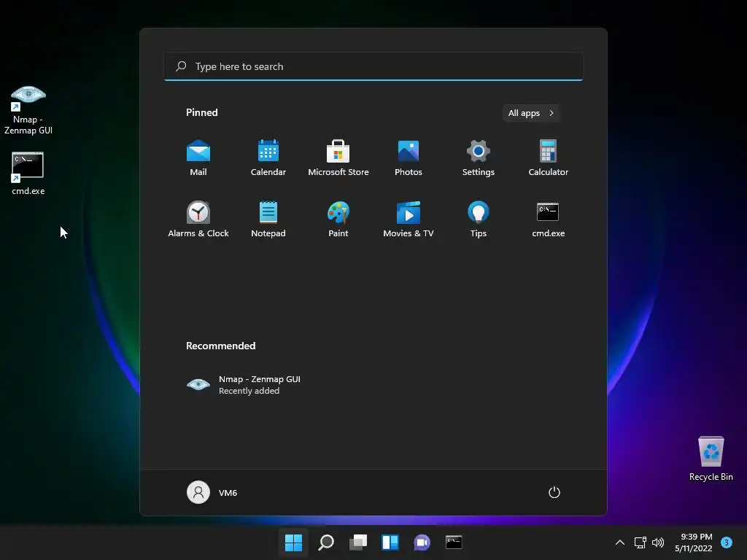Select the Nmap - Zenmap GUI desktop shortcut

click(x=28, y=111)
